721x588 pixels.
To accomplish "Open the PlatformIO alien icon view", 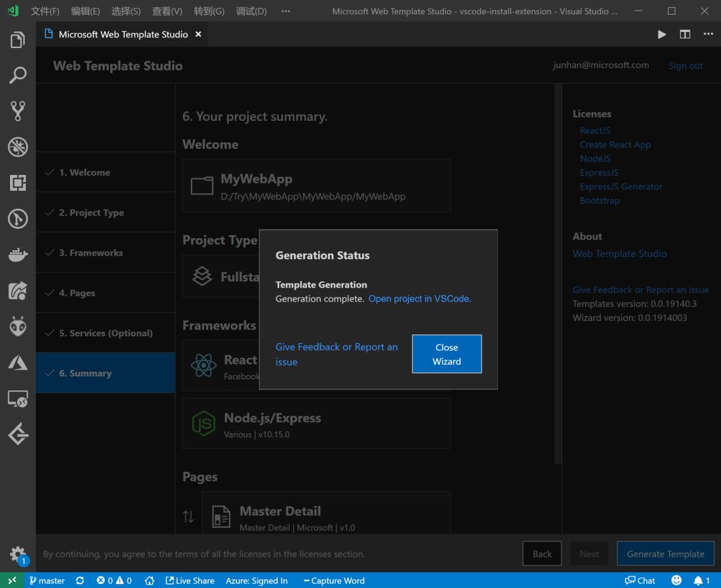I will pyautogui.click(x=17, y=326).
